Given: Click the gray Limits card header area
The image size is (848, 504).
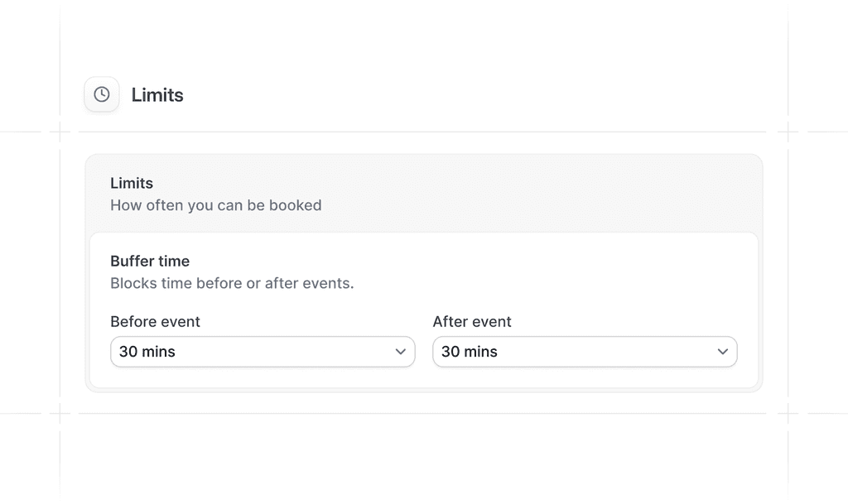Looking at the screenshot, I should click(538, 193).
